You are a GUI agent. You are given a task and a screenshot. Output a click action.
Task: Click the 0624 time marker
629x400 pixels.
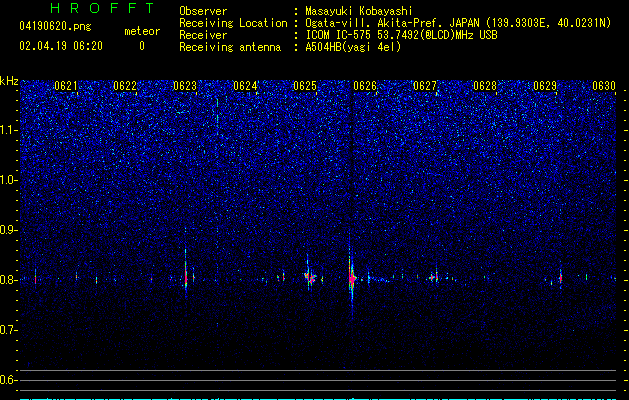point(245,86)
